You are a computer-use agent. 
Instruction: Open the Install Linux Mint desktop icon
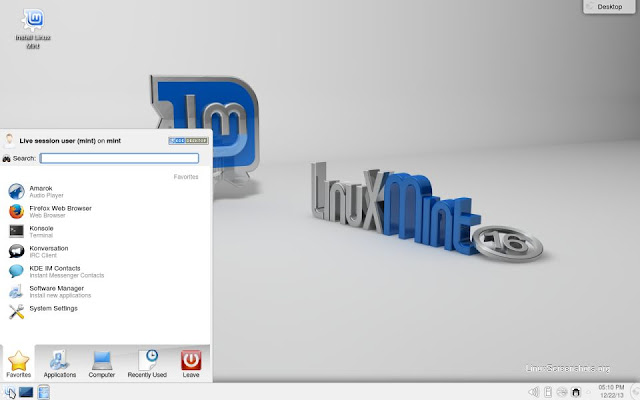click(33, 29)
